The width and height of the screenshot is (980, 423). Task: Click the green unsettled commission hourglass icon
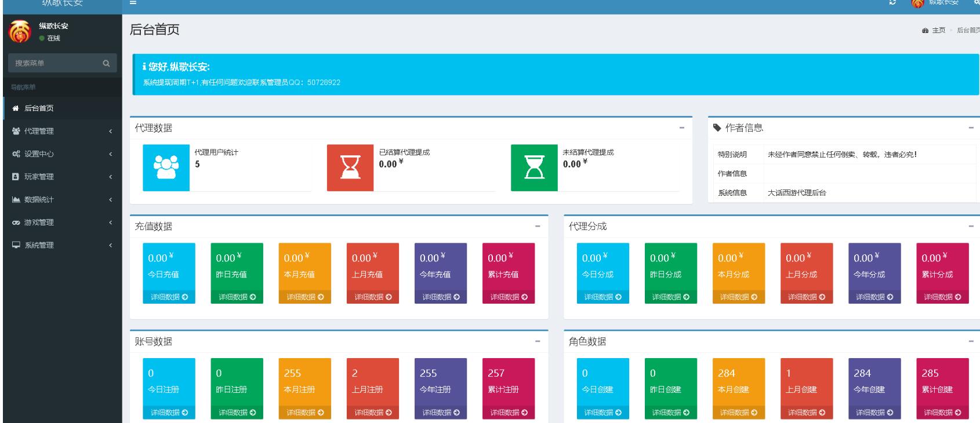coord(533,168)
